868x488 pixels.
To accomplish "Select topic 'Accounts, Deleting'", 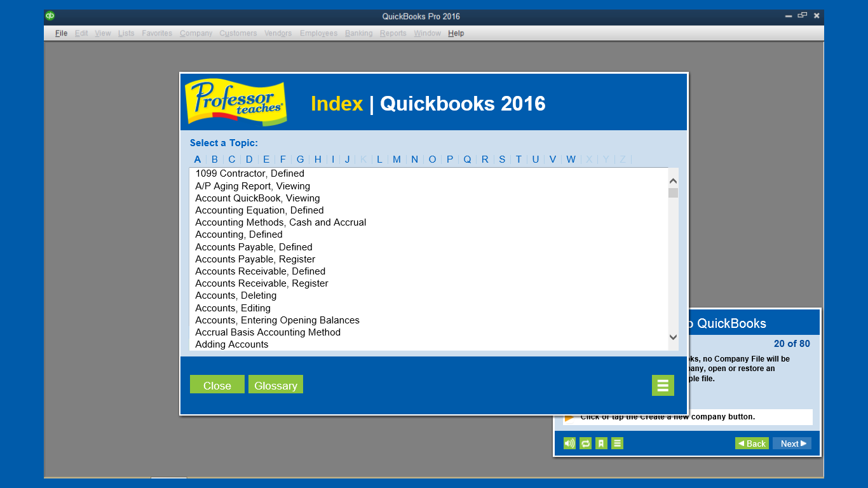I will click(x=236, y=295).
